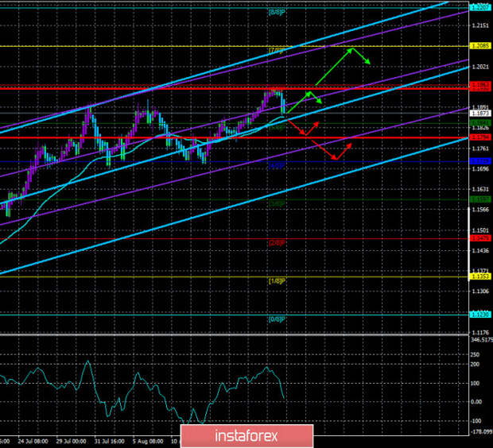Click the 1.1306 price axis label
The image size is (493, 448).
[x=480, y=292]
